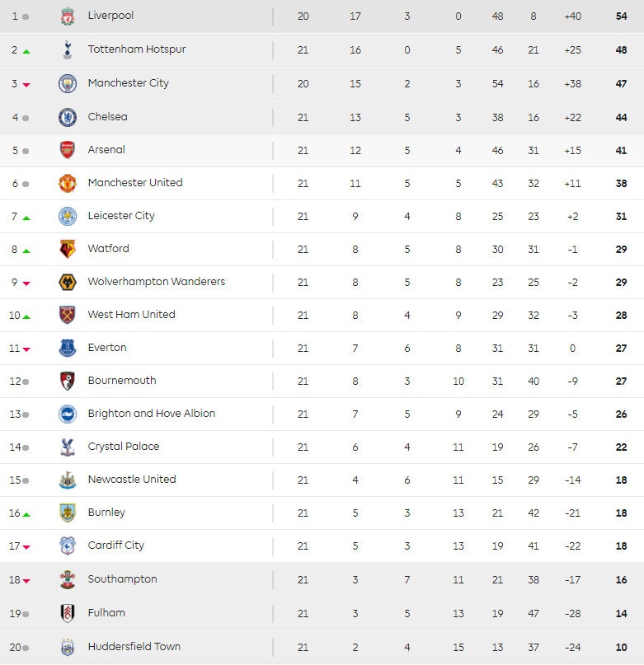644x665 pixels.
Task: Click the Wolverhampton Wanderers wolf crest
Action: click(x=68, y=282)
